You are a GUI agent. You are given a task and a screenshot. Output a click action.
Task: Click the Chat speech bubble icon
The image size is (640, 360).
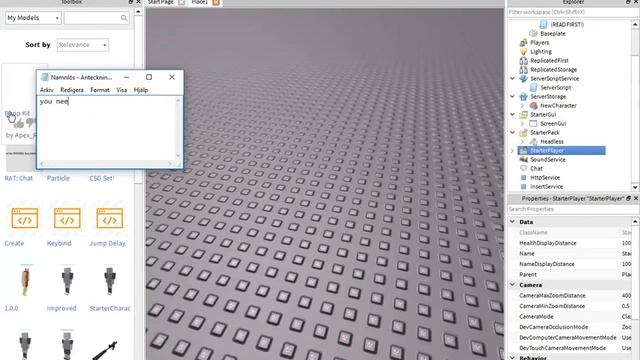coord(524,168)
